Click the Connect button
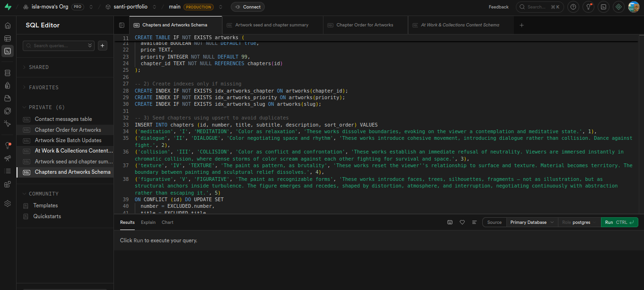This screenshot has height=290, width=644. coord(247,7)
